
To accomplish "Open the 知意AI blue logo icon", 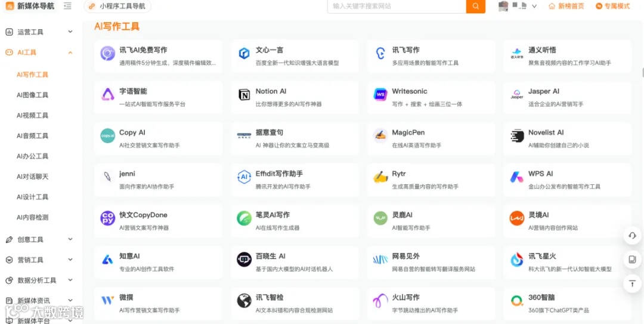I will click(x=107, y=260).
